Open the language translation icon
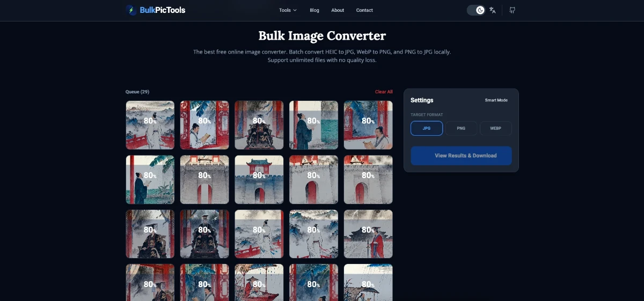644x301 pixels. pyautogui.click(x=493, y=10)
